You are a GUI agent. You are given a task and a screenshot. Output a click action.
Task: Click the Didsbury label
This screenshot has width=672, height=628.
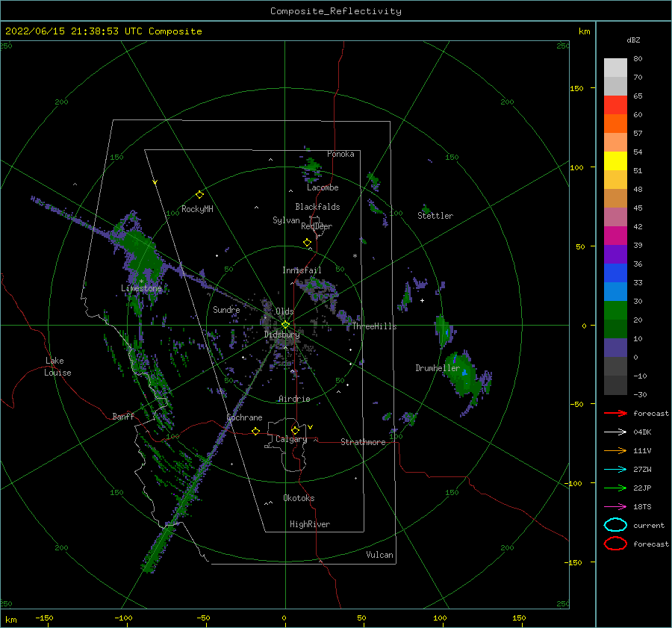coord(282,335)
